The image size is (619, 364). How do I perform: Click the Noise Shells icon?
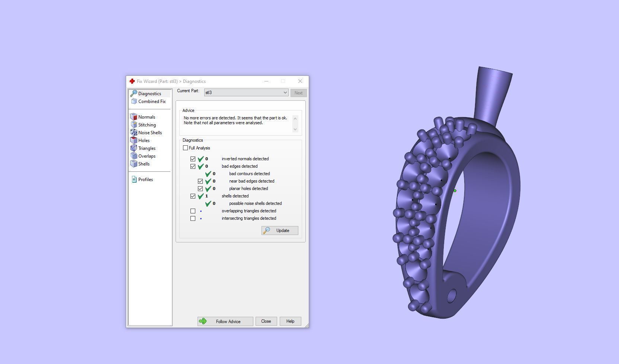134,132
